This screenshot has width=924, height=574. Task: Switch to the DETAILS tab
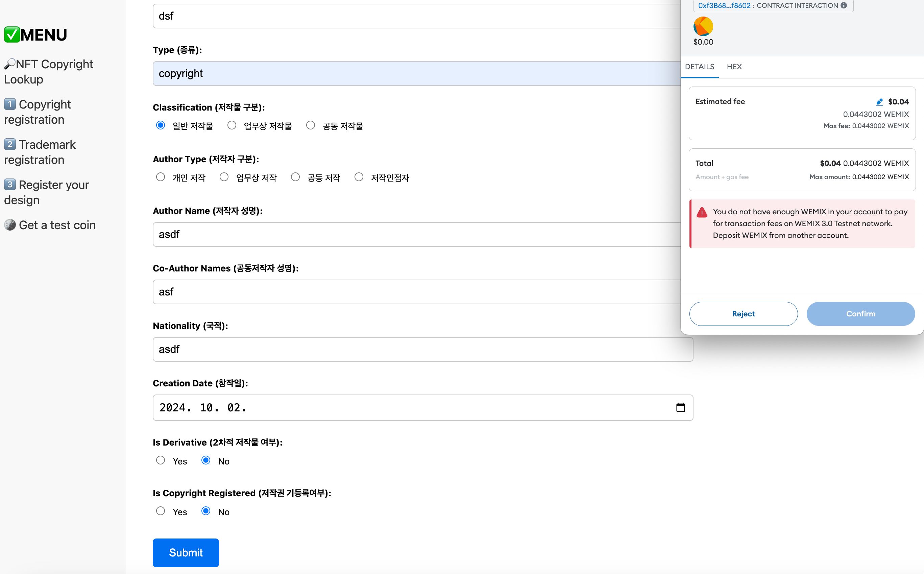[x=699, y=67]
